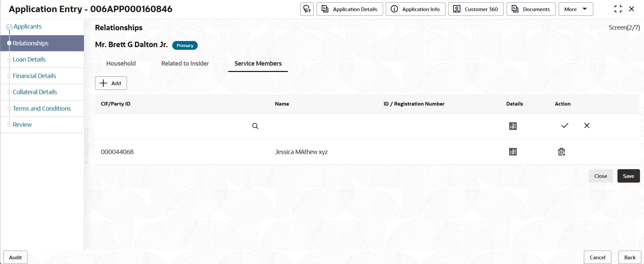This screenshot has width=644, height=264.
Task: Open details icon in the new empty row
Action: tap(513, 126)
